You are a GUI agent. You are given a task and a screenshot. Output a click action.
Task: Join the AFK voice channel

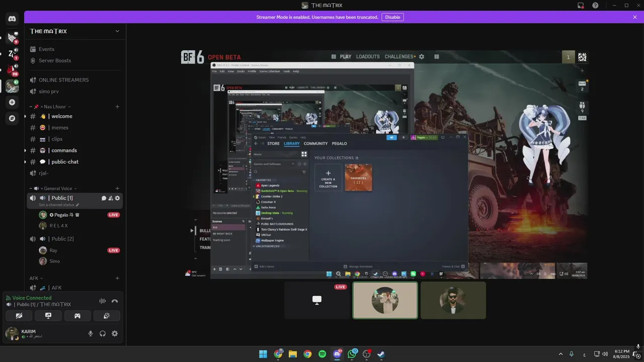74,288
